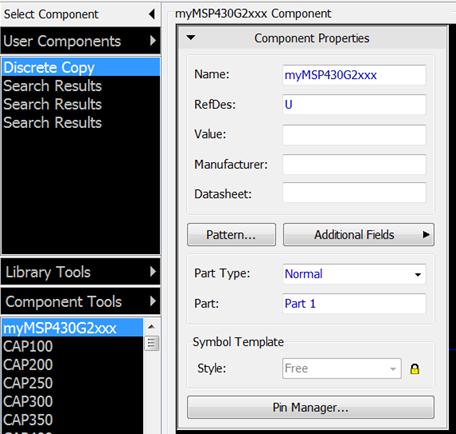This screenshot has height=434, width=456.
Task: Open the Symbol Template Style dropdown
Action: point(342,369)
